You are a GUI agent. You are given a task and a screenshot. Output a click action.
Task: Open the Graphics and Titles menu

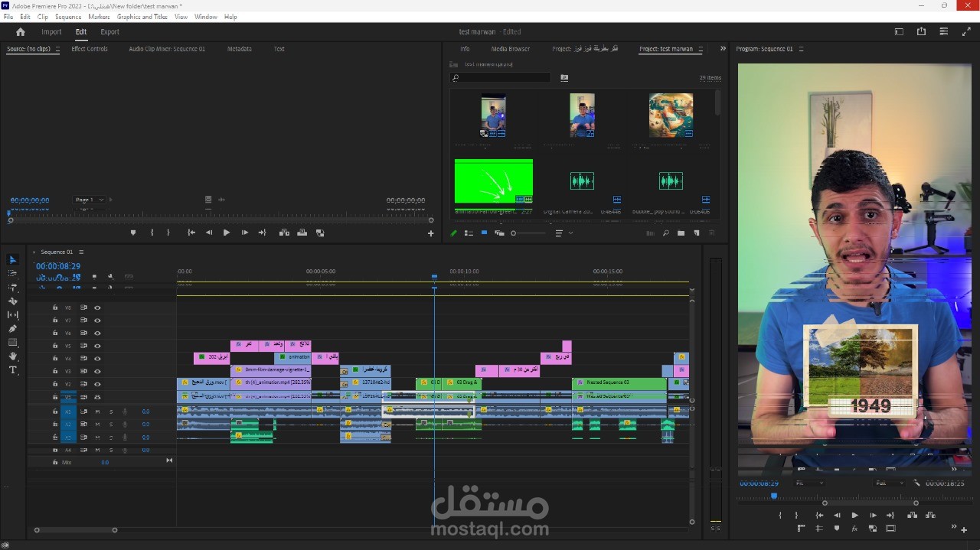(x=142, y=16)
